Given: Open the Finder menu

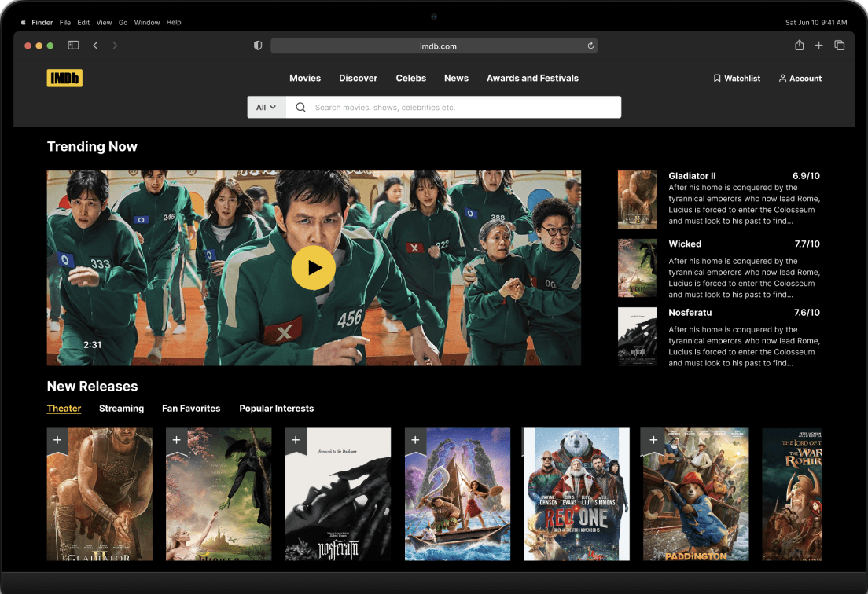Looking at the screenshot, I should (42, 22).
